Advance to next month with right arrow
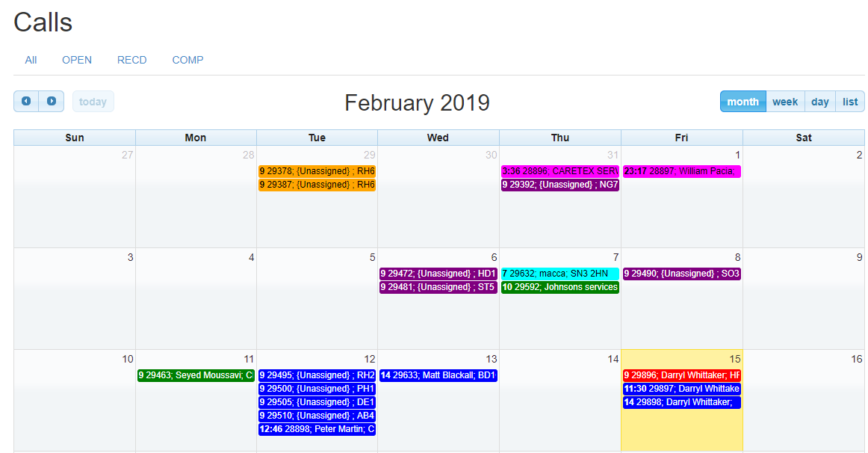 [52, 101]
